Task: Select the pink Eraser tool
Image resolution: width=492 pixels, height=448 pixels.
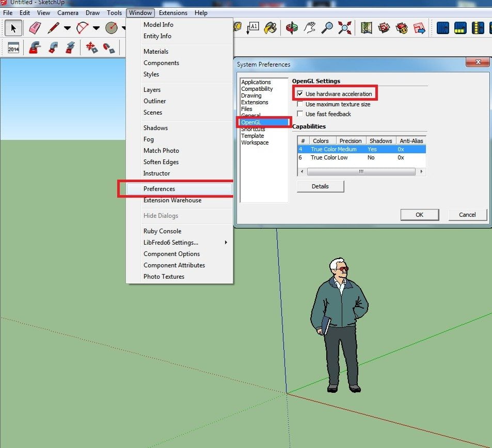Action: (x=35, y=28)
